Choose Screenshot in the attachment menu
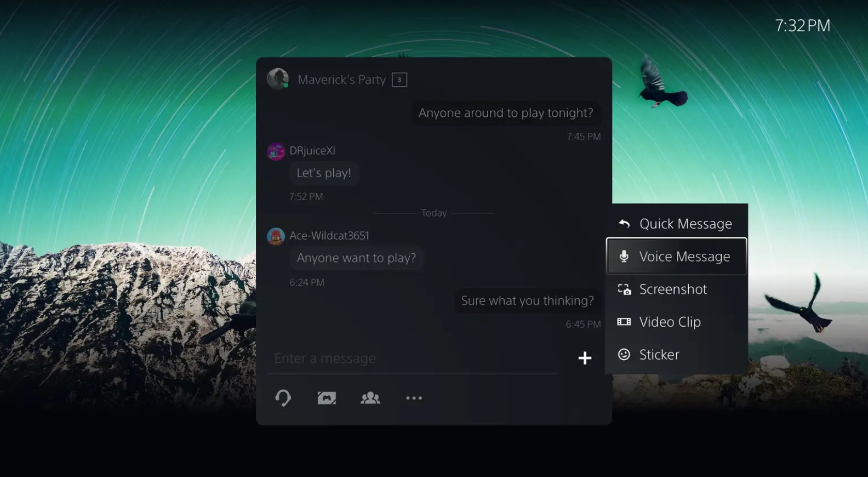The image size is (868, 477). (677, 289)
